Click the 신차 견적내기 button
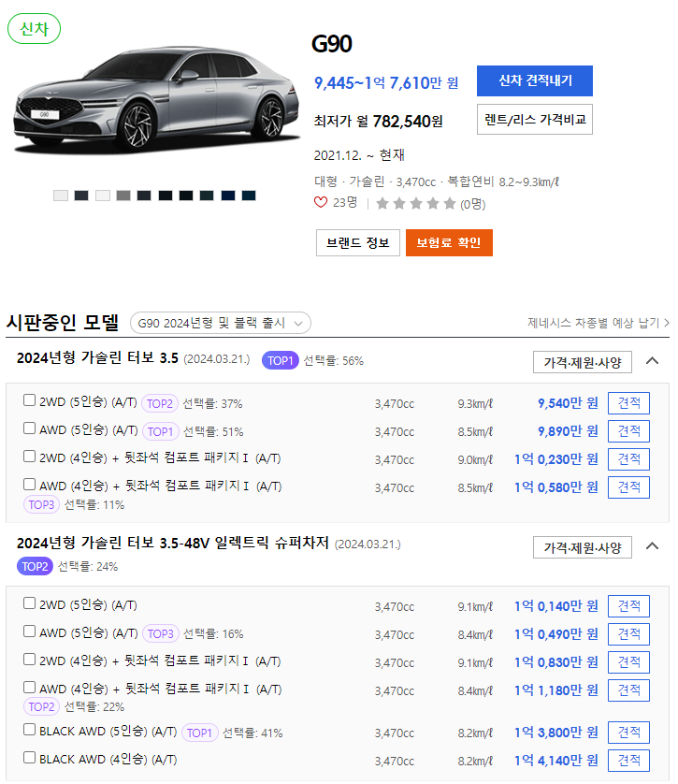This screenshot has height=784, width=678. tap(535, 80)
